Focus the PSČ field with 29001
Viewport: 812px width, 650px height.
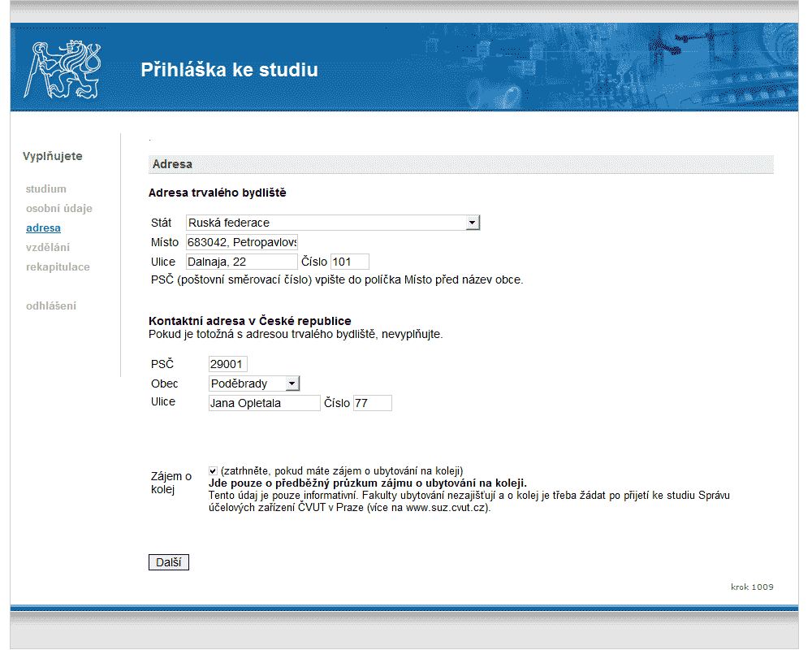click(x=228, y=364)
